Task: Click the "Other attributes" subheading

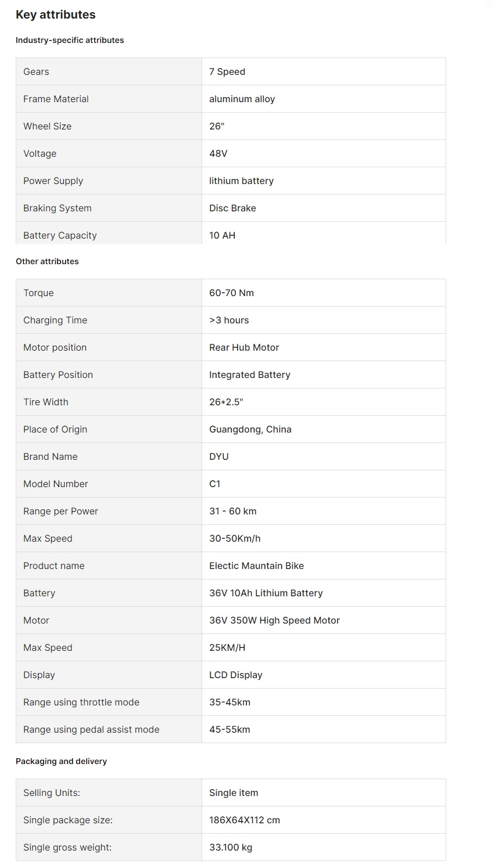Action: coord(47,261)
